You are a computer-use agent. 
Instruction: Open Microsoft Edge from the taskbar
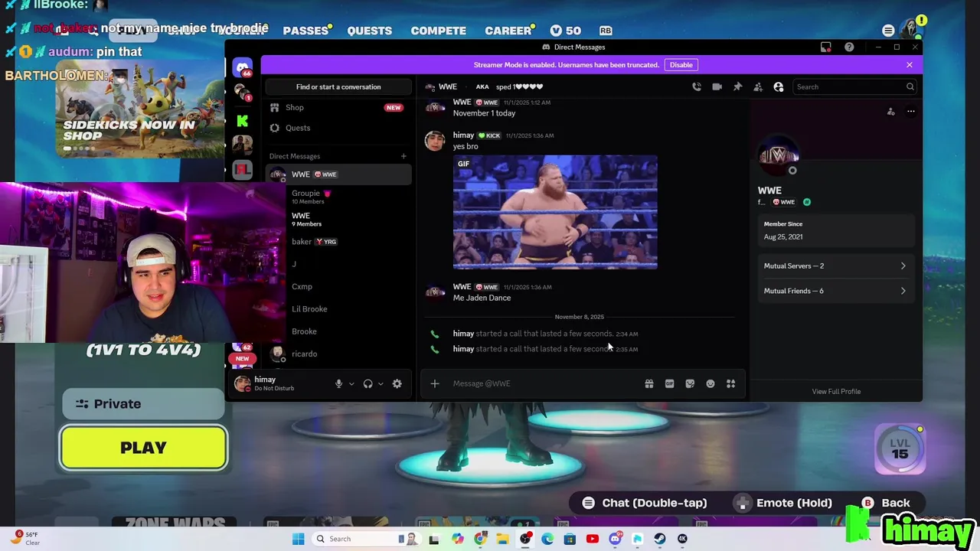[547, 539]
